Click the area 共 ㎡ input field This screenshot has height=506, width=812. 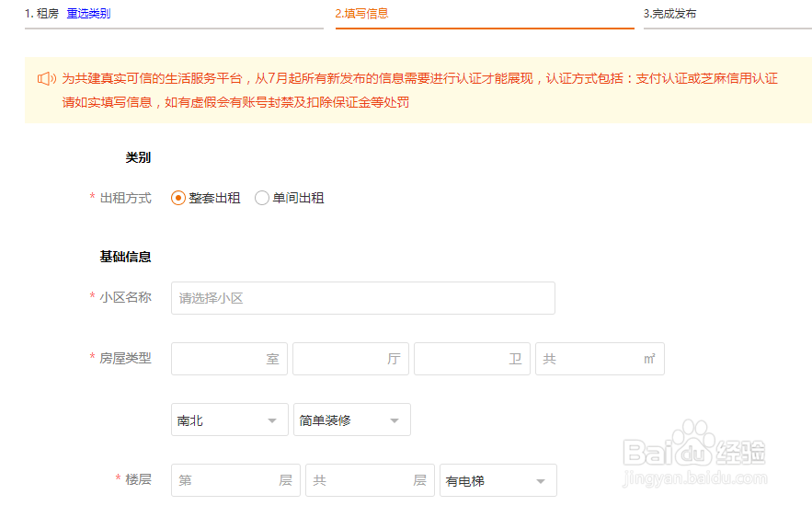coord(600,359)
